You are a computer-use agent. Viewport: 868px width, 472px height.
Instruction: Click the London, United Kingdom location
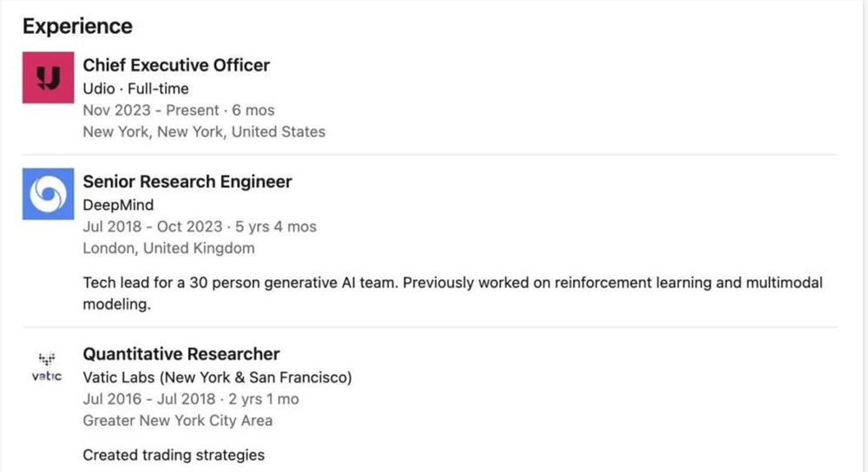coord(168,248)
